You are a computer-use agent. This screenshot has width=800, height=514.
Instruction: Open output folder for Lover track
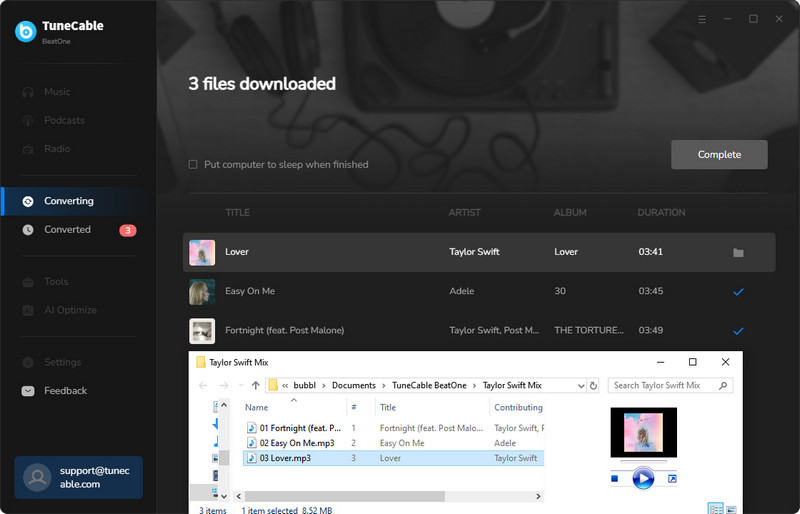coord(738,253)
